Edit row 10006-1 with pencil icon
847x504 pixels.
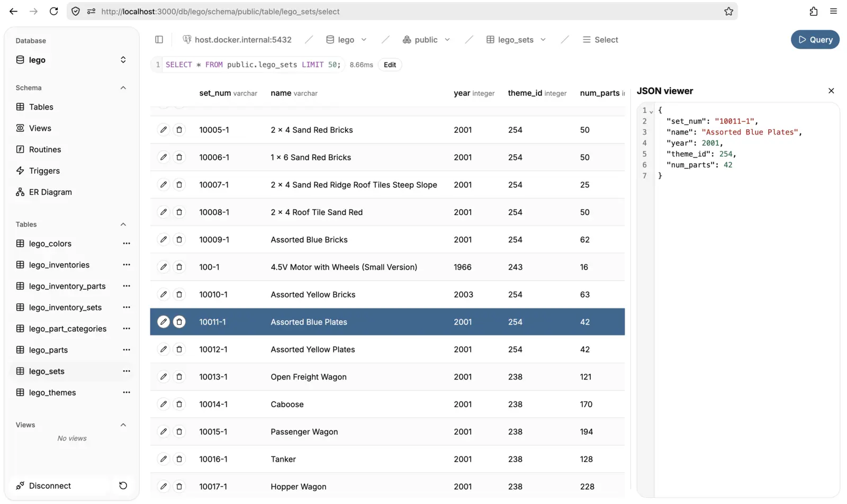pos(164,157)
